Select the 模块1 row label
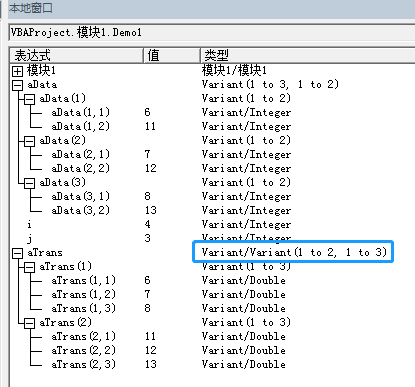 point(41,70)
